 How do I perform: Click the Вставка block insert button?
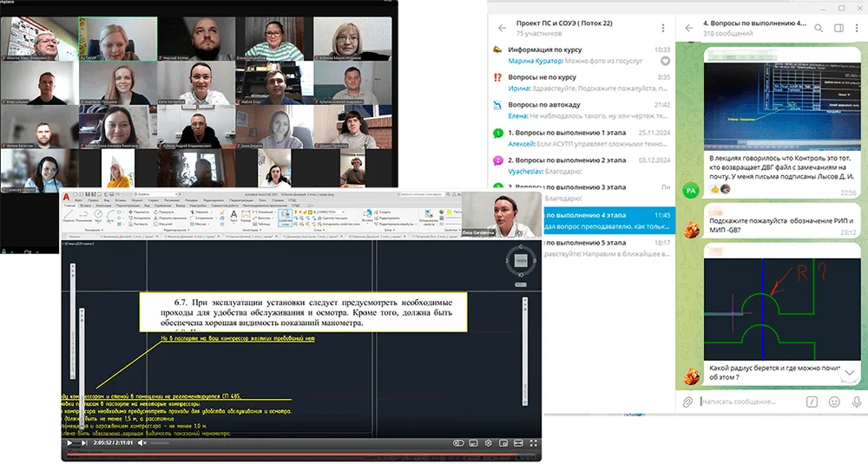367,216
